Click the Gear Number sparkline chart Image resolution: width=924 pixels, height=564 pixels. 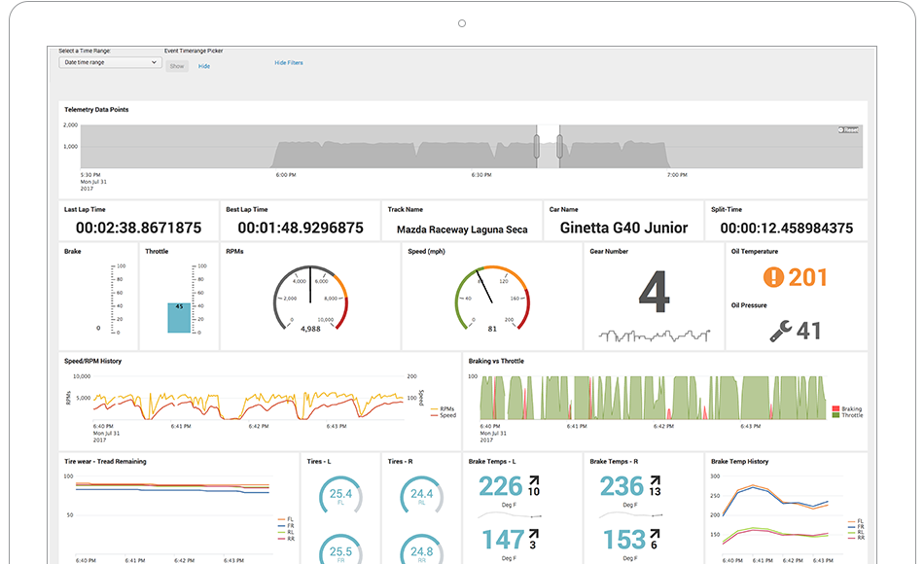click(x=654, y=336)
